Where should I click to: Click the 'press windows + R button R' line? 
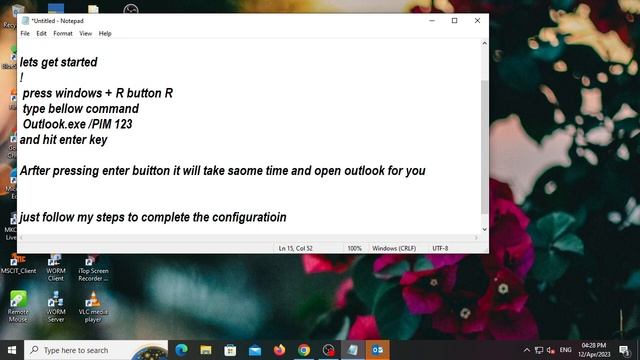(98, 93)
